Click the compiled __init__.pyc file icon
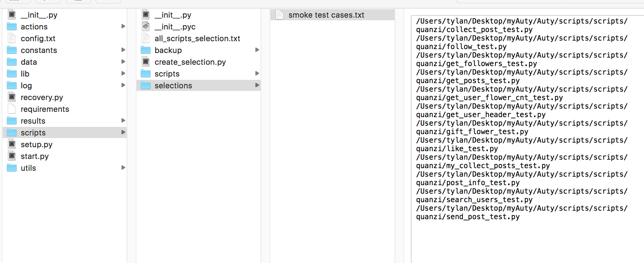The image size is (644, 263). [x=146, y=26]
